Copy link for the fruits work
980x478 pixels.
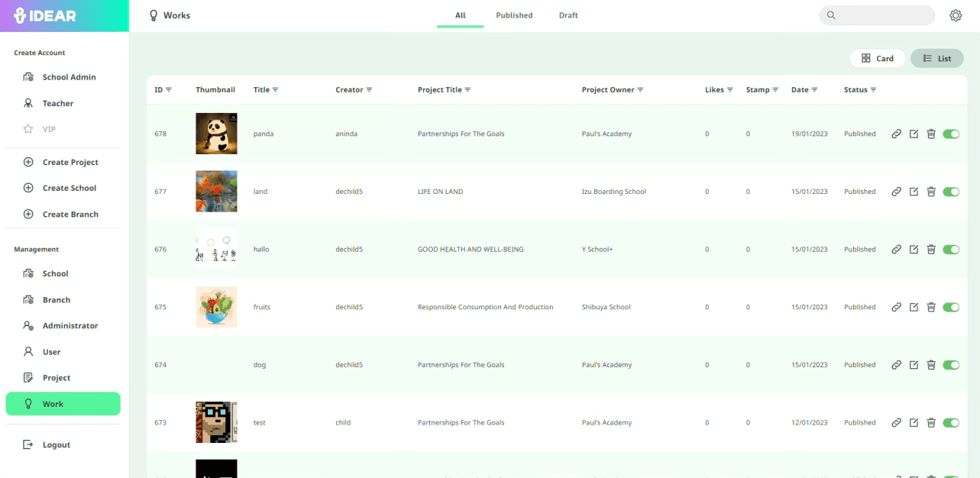[x=897, y=307]
